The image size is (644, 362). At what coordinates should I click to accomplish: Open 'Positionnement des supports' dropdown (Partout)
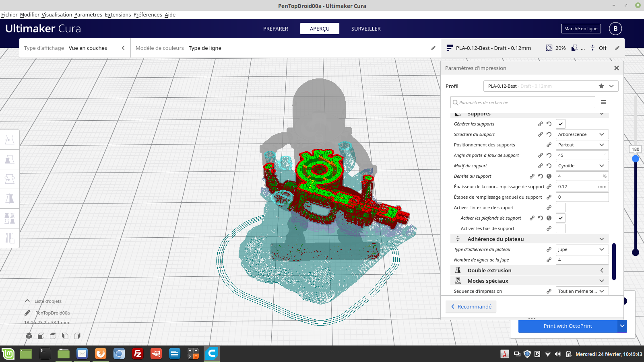tap(582, 145)
